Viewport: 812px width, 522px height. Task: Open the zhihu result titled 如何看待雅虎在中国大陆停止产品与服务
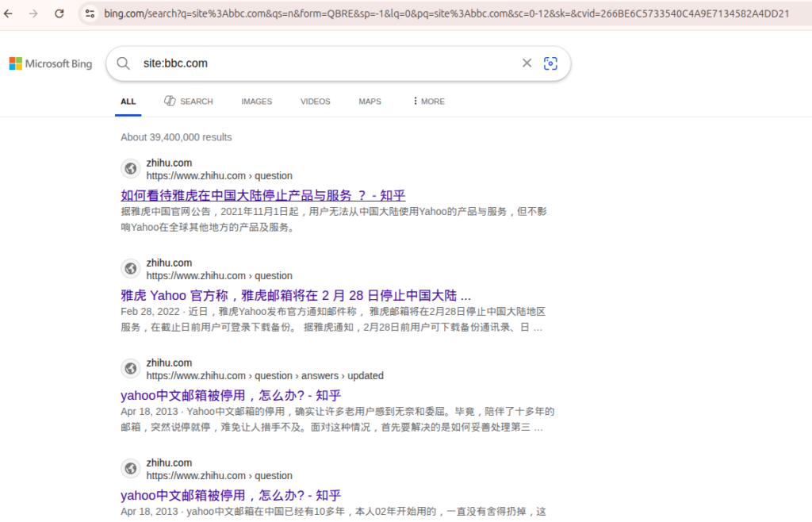[262, 195]
